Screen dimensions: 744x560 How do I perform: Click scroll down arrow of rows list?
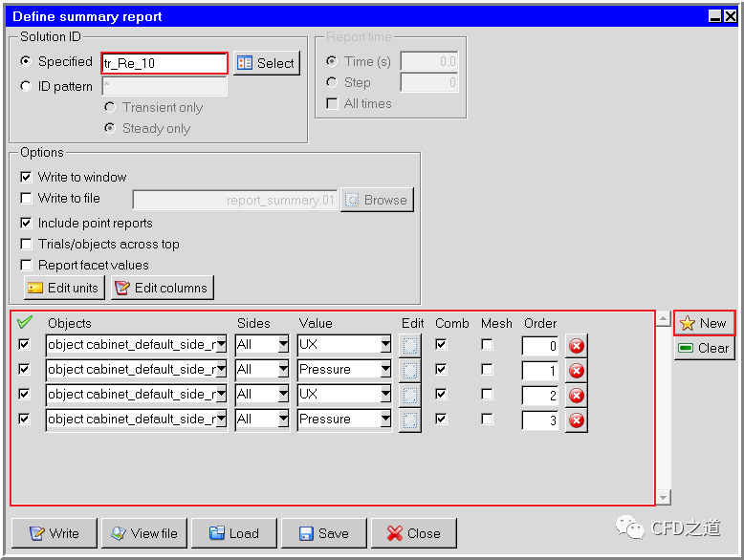[663, 497]
